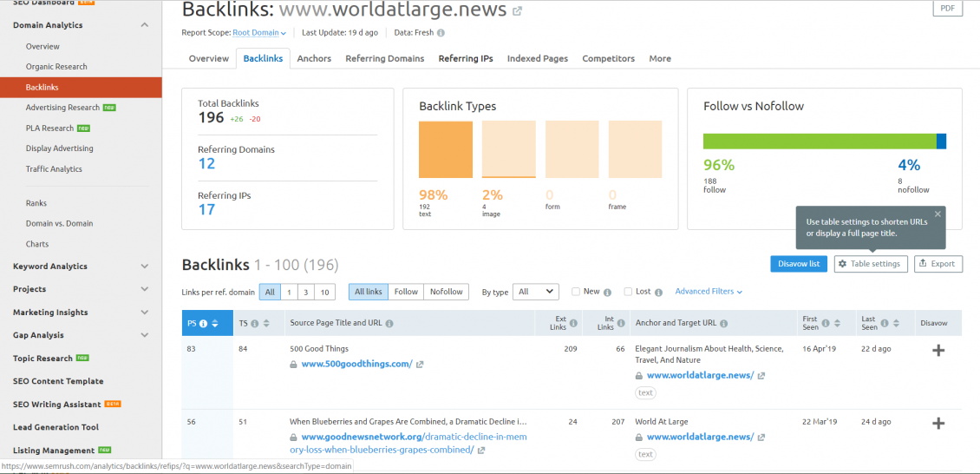Switch to the Referring Domains tab
The image size is (980, 474).
click(385, 58)
